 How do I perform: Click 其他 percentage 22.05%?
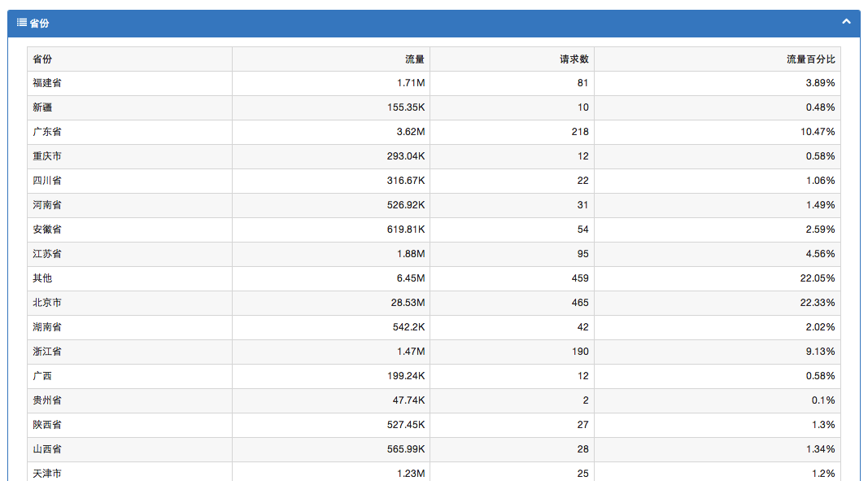pos(818,278)
